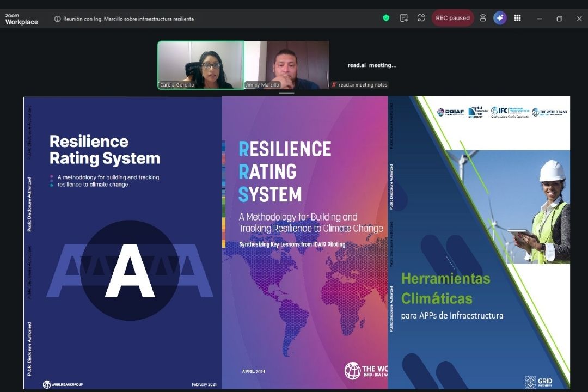
Task: Click 'A Methodology for Building and Tracking' subtitle
Action: (311, 223)
